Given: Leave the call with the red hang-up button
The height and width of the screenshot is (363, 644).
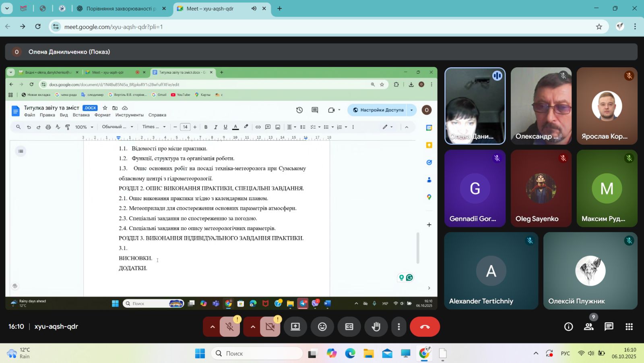Looking at the screenshot, I should (425, 327).
